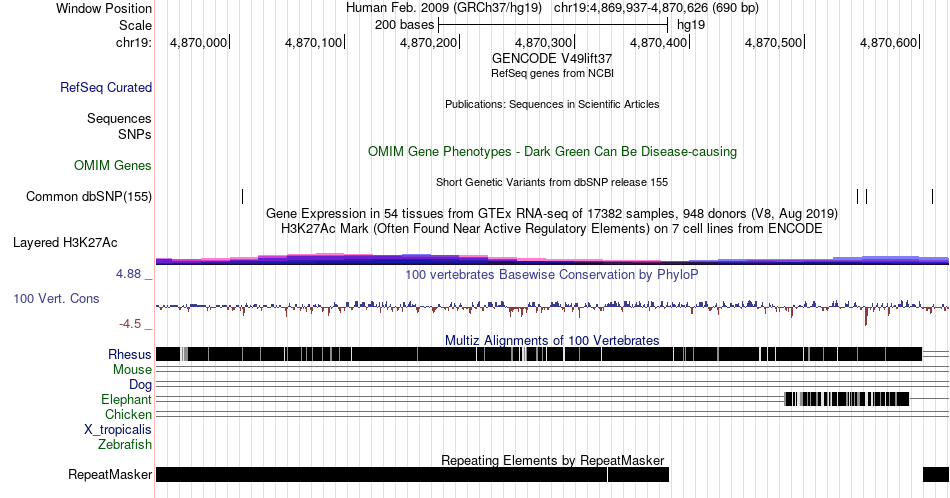The height and width of the screenshot is (498, 950).
Task: Click the H3K27Ac Mark ENCODE track title
Action: pyautogui.click(x=552, y=228)
